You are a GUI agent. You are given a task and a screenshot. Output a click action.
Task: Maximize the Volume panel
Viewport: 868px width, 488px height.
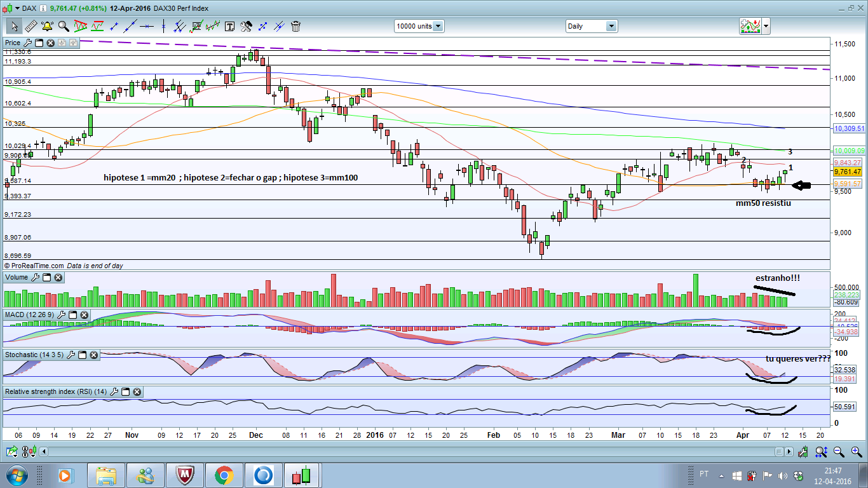[x=46, y=278]
